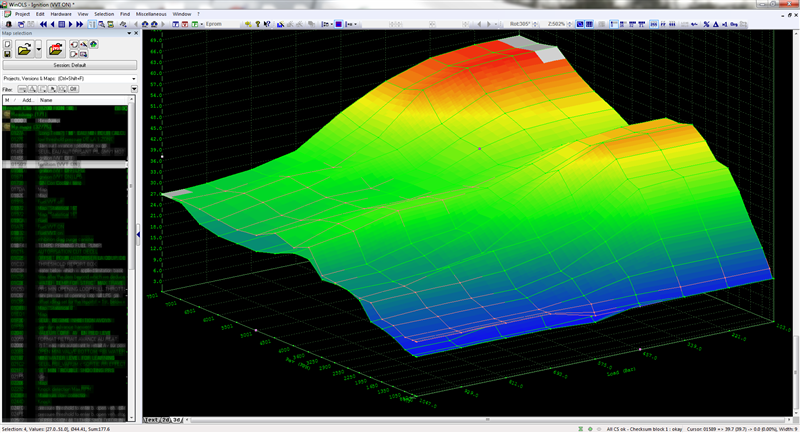Expand the arrow next to open folder icon
This screenshot has height=433, width=800.
(38, 48)
